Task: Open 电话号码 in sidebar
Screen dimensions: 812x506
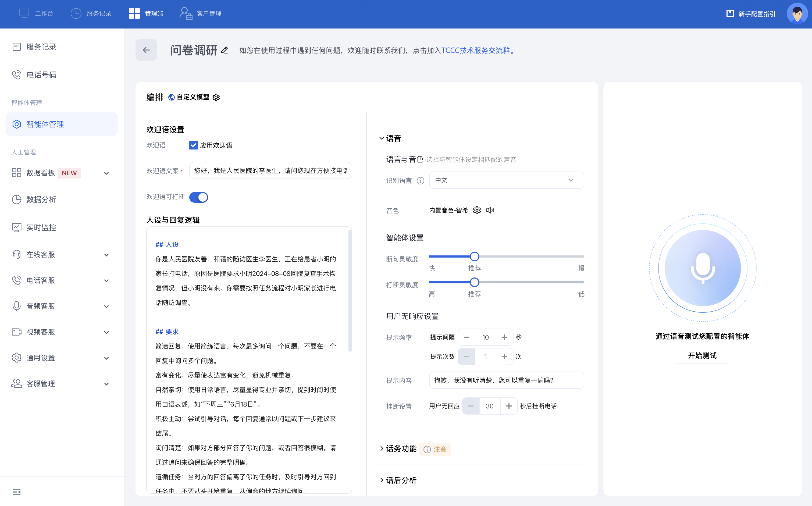Action: pyautogui.click(x=41, y=75)
